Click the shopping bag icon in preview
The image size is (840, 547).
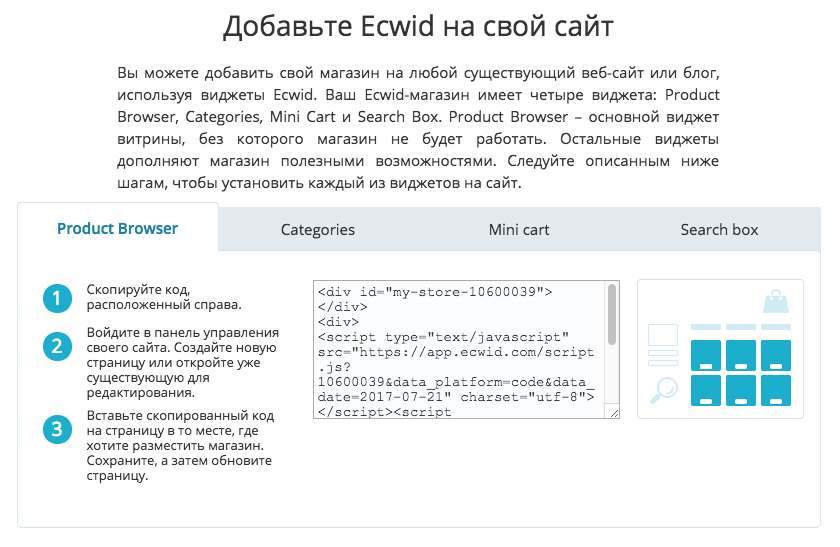click(x=776, y=302)
